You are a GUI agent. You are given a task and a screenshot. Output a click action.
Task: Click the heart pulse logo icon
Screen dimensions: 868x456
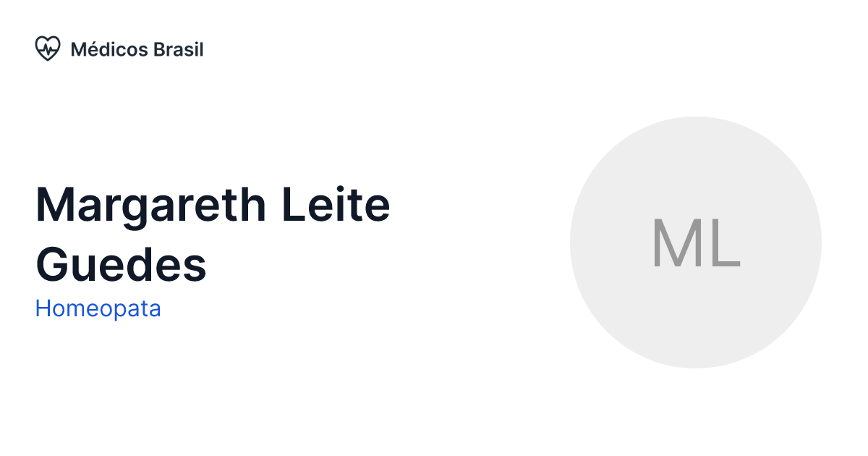click(47, 49)
